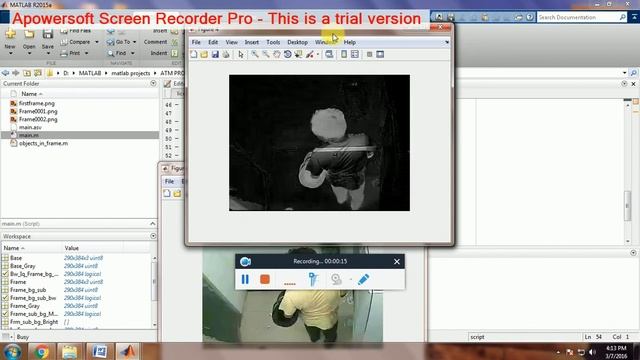Open the Brush tool color dropdown arrow
This screenshot has height=360, width=640.
click(x=318, y=55)
